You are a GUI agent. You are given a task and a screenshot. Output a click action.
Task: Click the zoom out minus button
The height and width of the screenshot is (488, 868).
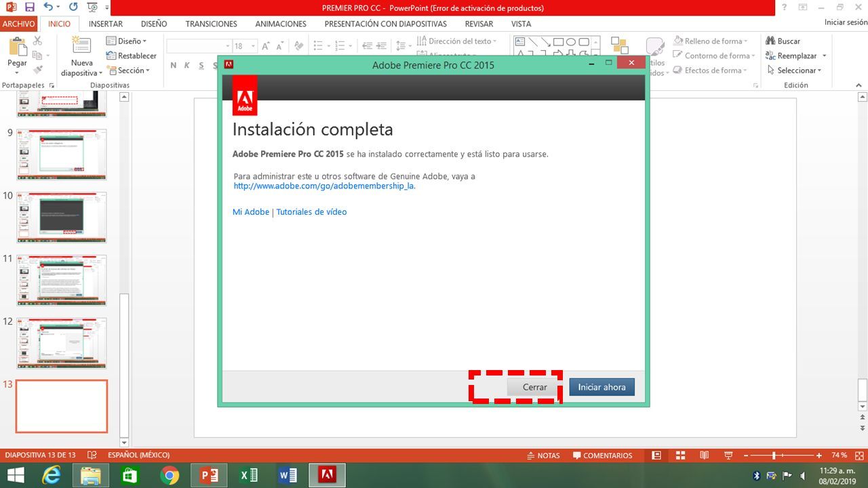(746, 455)
